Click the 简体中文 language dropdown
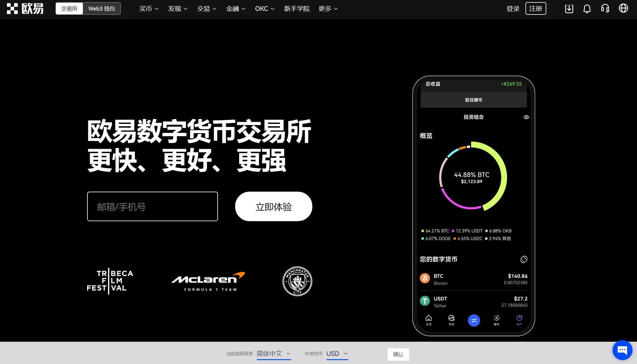Screen dimensions: 637x364 point(273,354)
